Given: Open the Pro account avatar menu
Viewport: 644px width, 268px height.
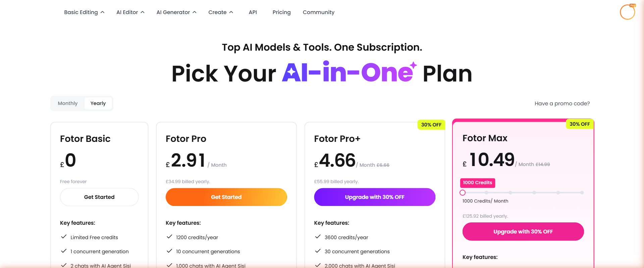Looking at the screenshot, I should (627, 12).
